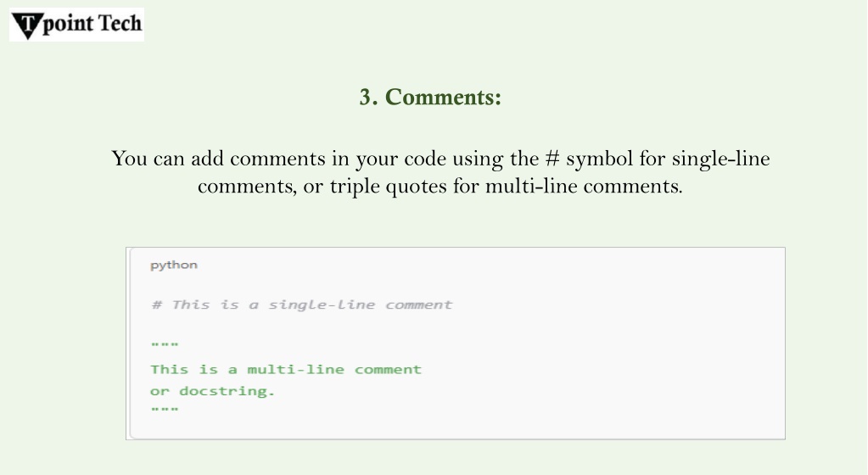868x475 pixels.
Task: Click the black triangle T emblem
Action: pos(26,25)
